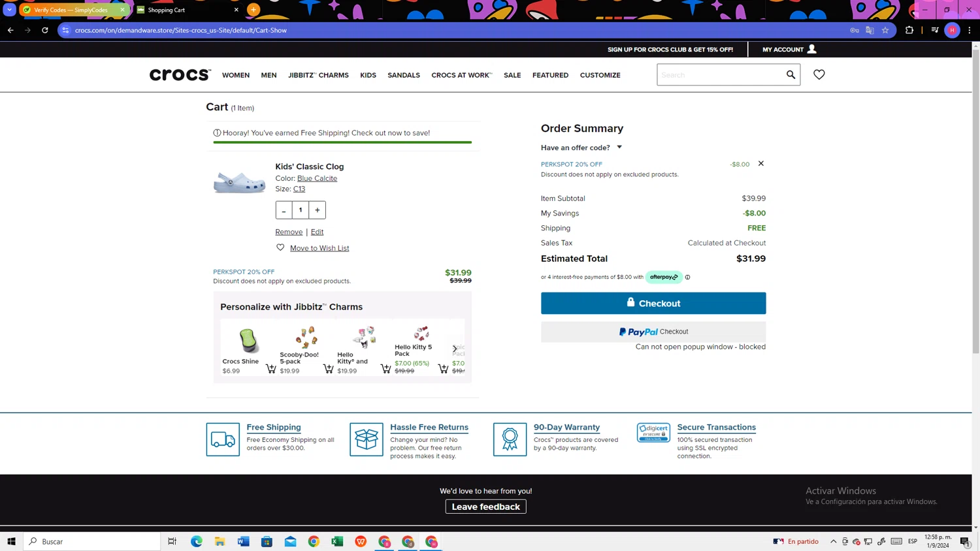Open the KIDS menu
The image size is (980, 551).
pos(368,75)
